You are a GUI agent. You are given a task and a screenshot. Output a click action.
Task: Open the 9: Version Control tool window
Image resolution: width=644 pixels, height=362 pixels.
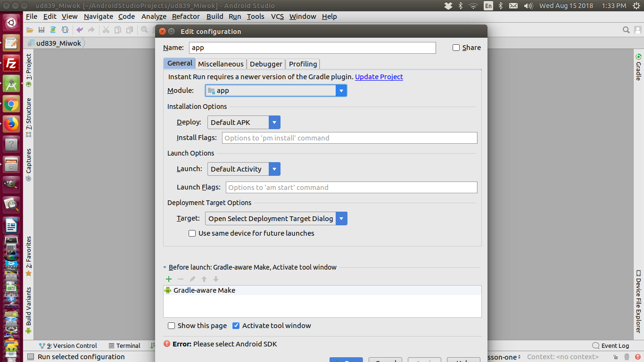tap(68, 346)
